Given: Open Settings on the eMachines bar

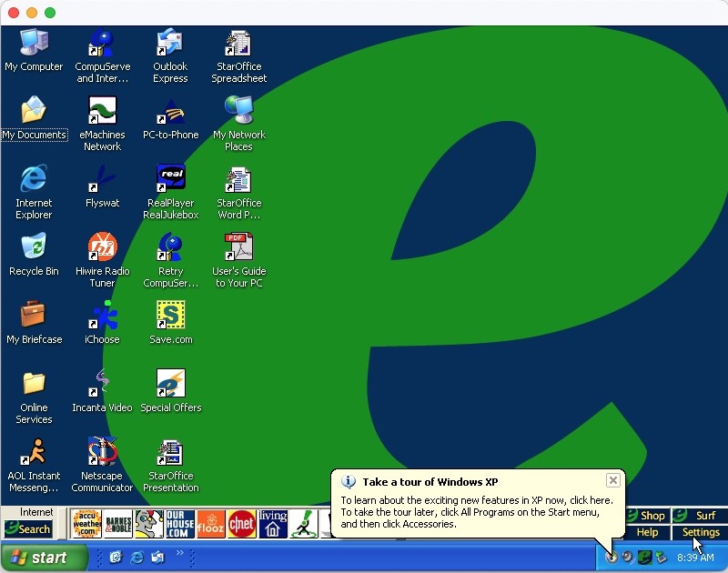Looking at the screenshot, I should click(x=700, y=532).
